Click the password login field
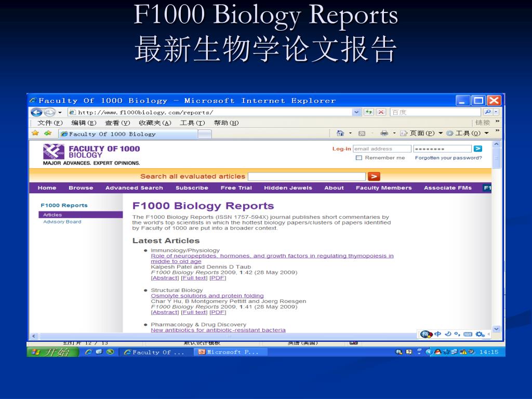 point(442,149)
